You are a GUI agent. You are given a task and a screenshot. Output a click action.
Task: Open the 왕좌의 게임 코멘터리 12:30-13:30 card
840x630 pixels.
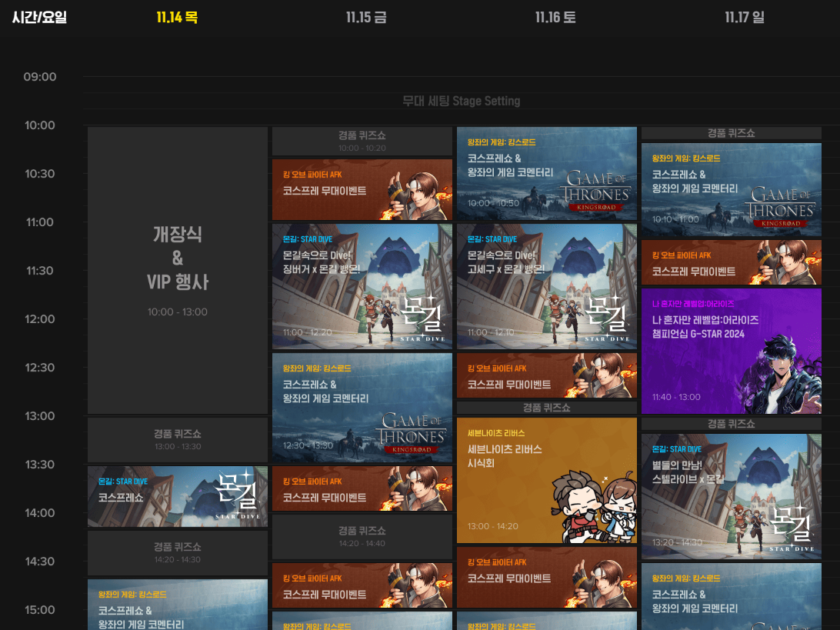point(362,408)
